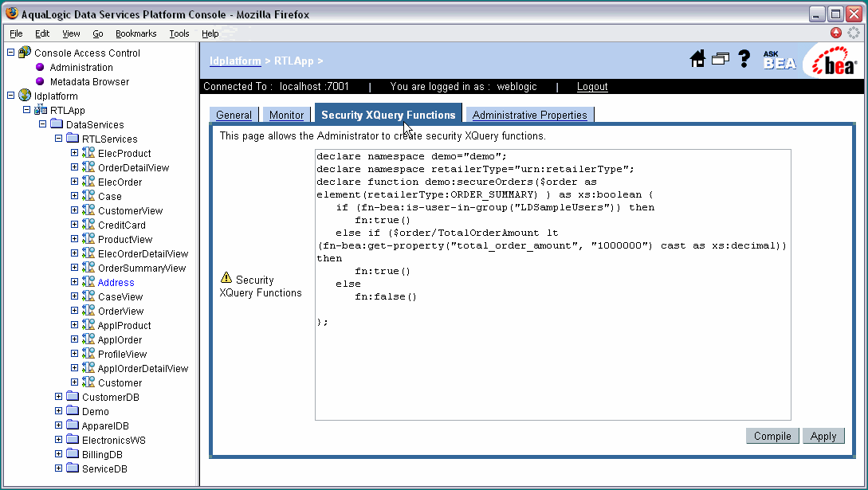
Task: Select the Address tree item
Action: click(x=116, y=283)
